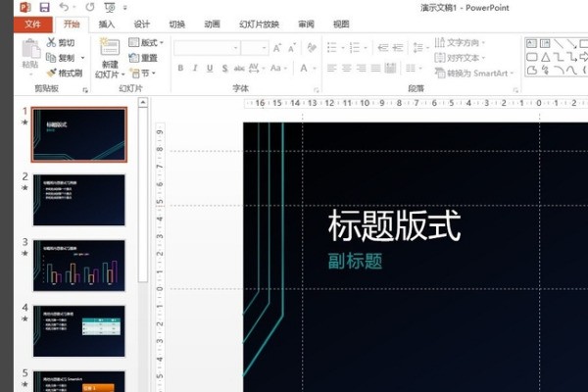This screenshot has height=392, width=588.
Task: Switch to Slide Show (幻灯片放映) tab
Action: click(259, 24)
